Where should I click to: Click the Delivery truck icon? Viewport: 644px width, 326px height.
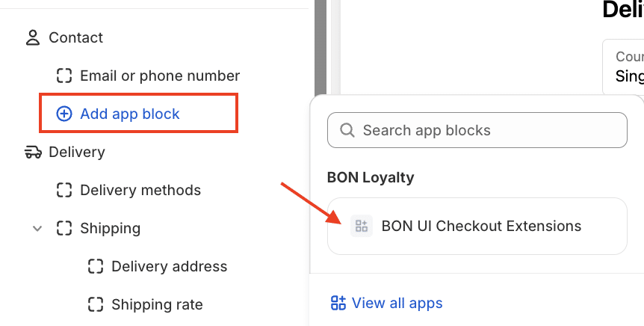(32, 152)
